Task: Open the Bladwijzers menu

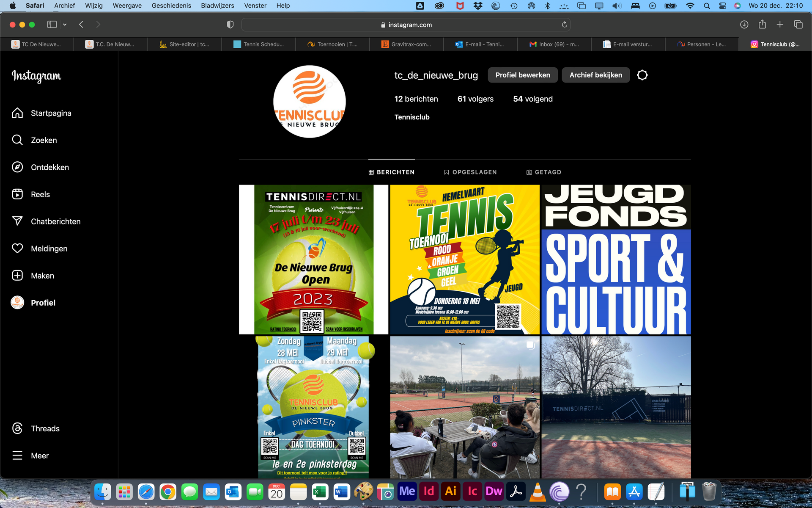Action: 217,6
